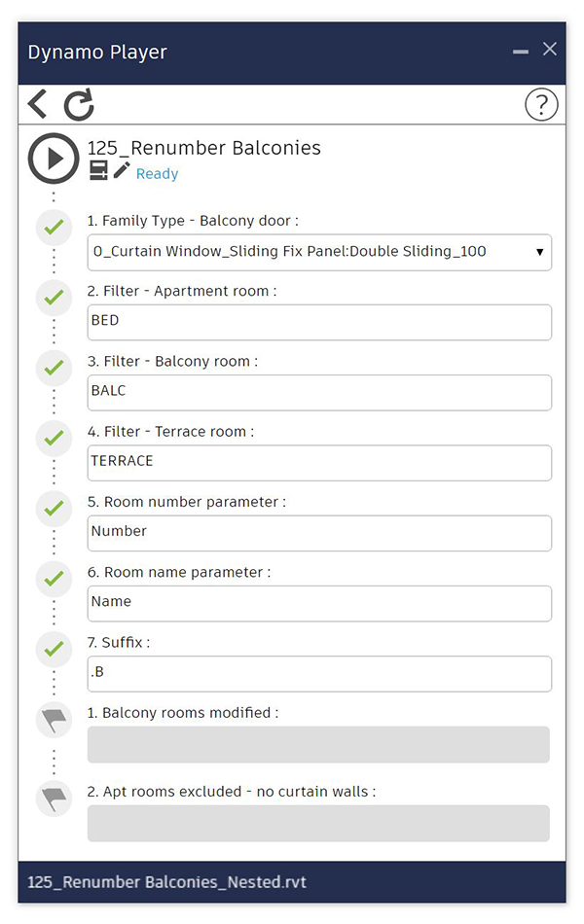This screenshot has height=924, width=584.
Task: Click the edit inputs icon under script title
Action: tap(98, 171)
